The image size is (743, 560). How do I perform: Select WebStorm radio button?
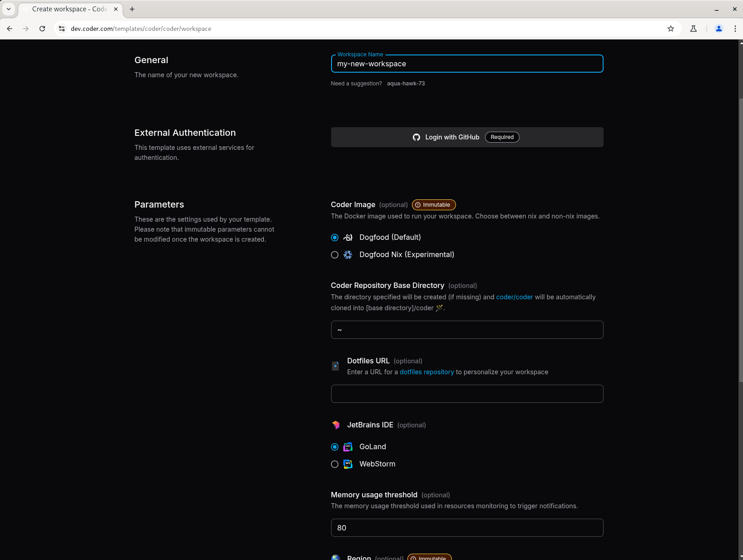(335, 464)
